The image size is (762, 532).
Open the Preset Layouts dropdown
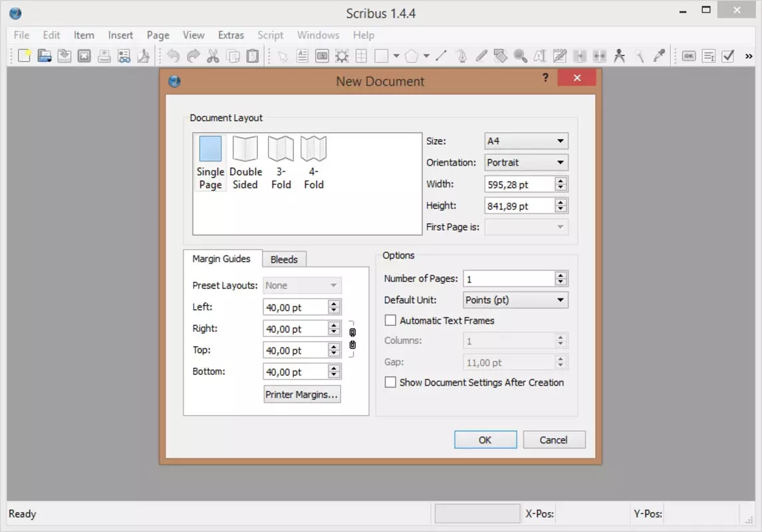click(302, 285)
